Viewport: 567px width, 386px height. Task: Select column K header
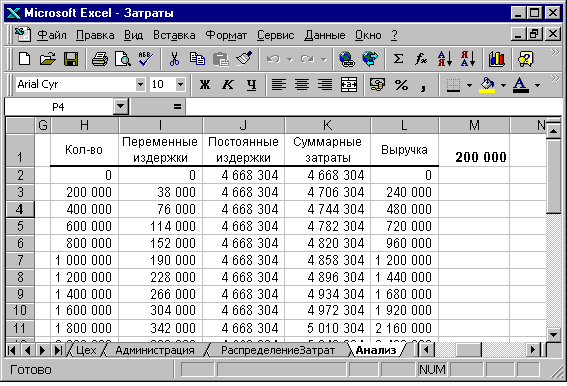[328, 125]
